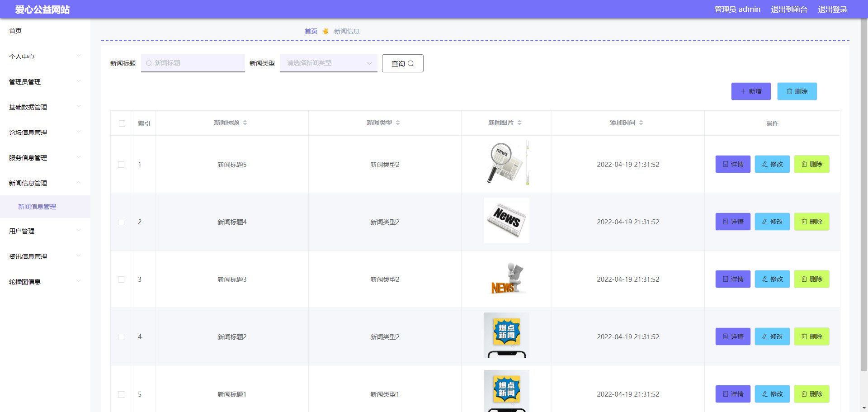
Task: Click the 添加时间 cell of 新闻标题3 row
Action: point(628,279)
